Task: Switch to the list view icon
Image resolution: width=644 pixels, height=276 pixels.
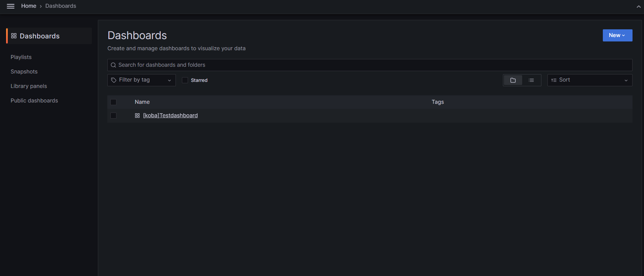Action: (531, 80)
